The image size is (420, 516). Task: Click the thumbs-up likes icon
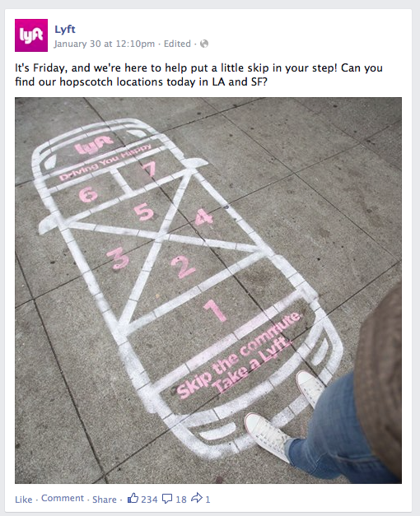(x=133, y=498)
